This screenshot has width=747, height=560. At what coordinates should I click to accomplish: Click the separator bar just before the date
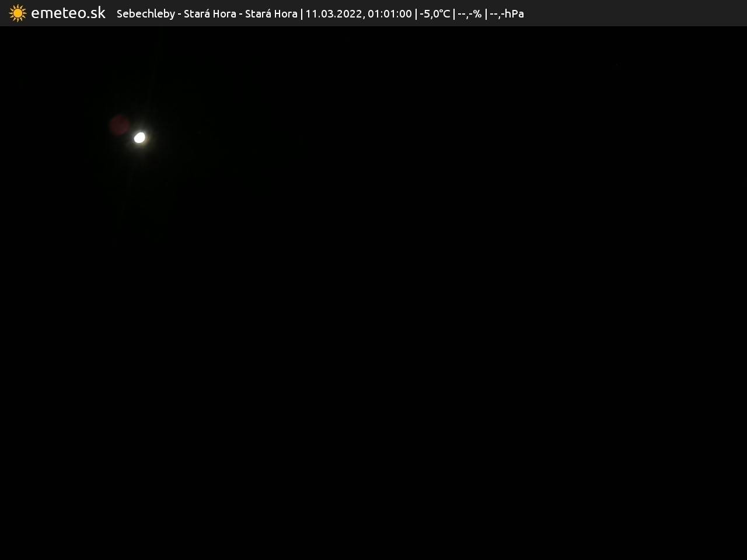[x=302, y=13]
